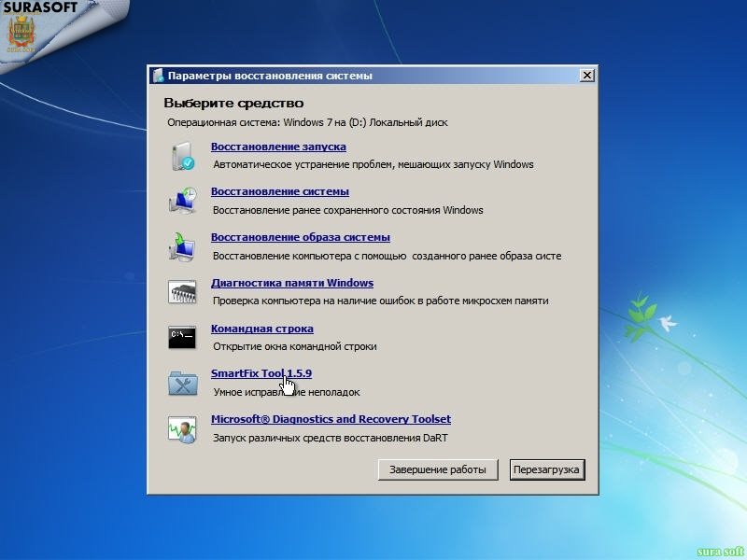The image size is (747, 560).
Task: Click the 'Выберите средство' heading
Action: pyautogui.click(x=234, y=103)
